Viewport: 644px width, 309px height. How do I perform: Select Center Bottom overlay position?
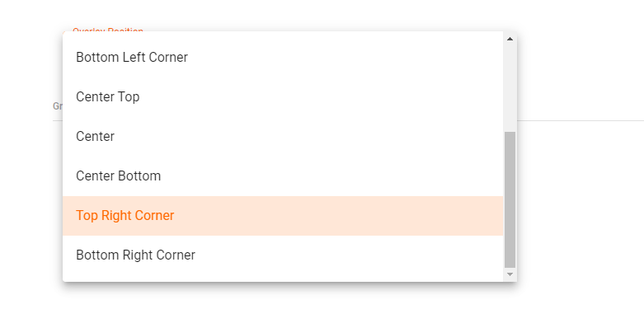[x=283, y=176]
